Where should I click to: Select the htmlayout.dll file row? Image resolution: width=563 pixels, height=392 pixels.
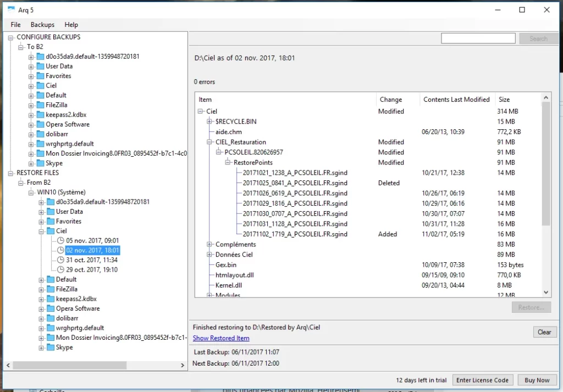(234, 275)
